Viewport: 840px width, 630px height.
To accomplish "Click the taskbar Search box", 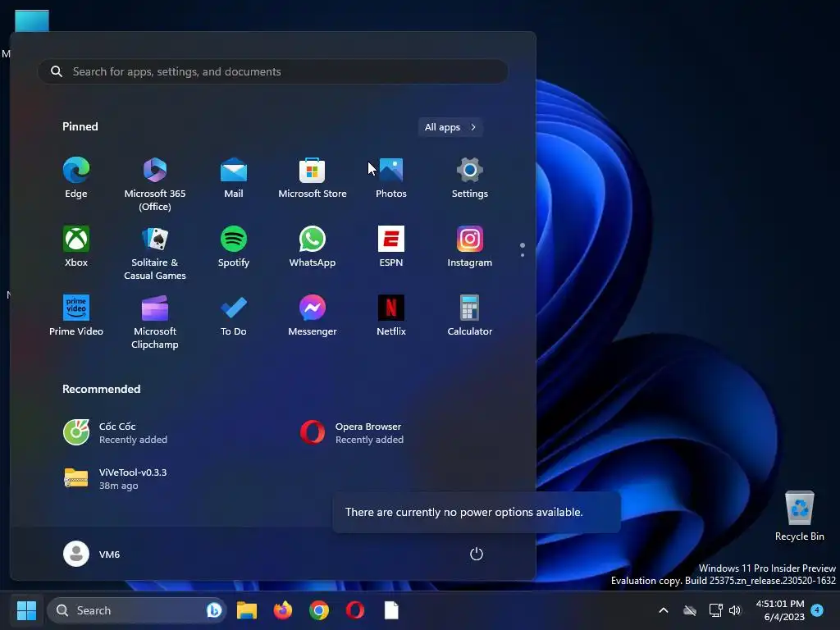I will 137,610.
